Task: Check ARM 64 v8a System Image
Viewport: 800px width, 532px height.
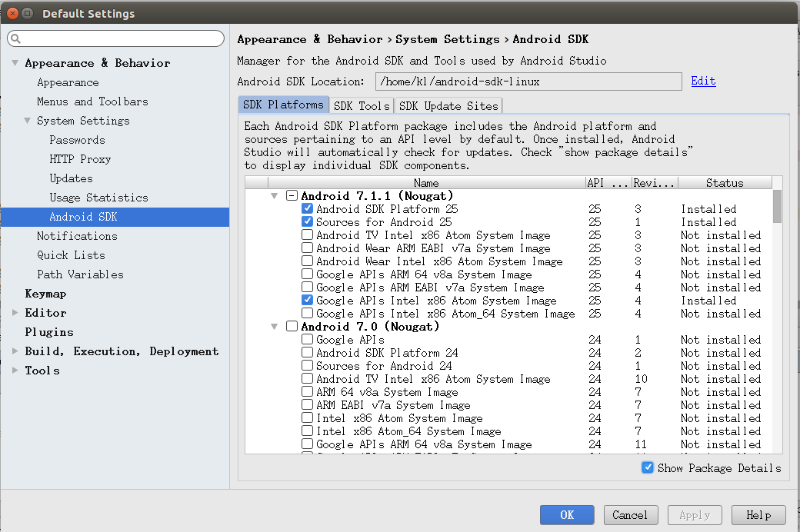Action: (x=307, y=392)
